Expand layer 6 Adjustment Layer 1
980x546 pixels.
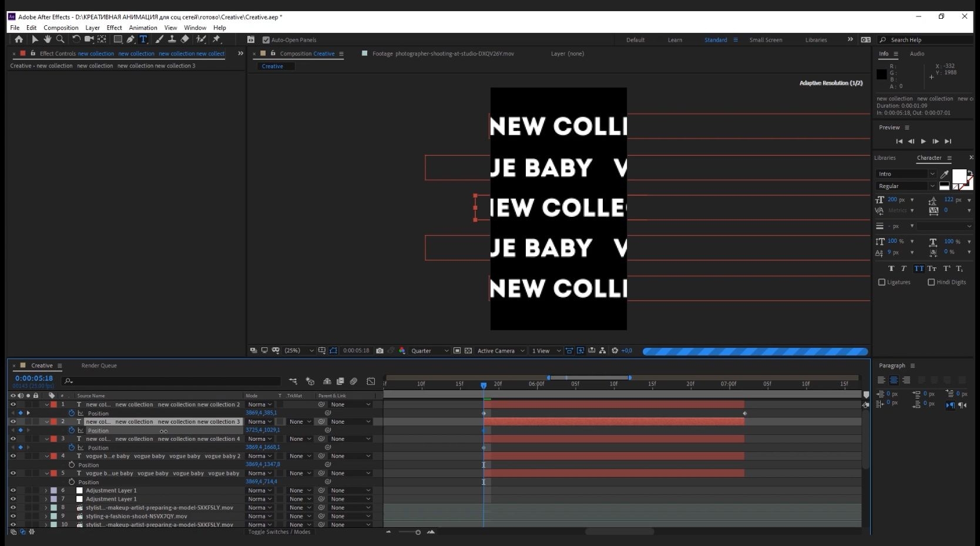(x=46, y=490)
